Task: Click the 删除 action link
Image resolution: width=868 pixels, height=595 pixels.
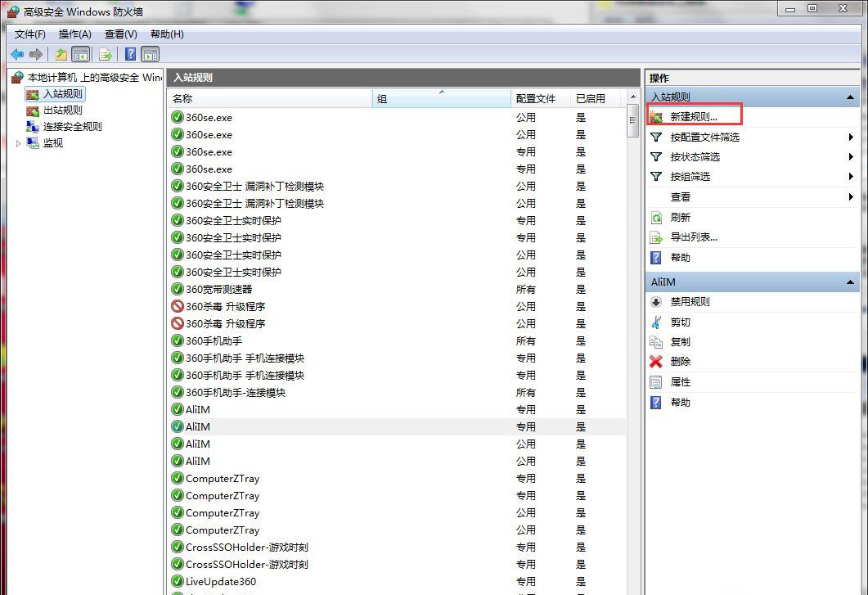Action: pos(681,362)
